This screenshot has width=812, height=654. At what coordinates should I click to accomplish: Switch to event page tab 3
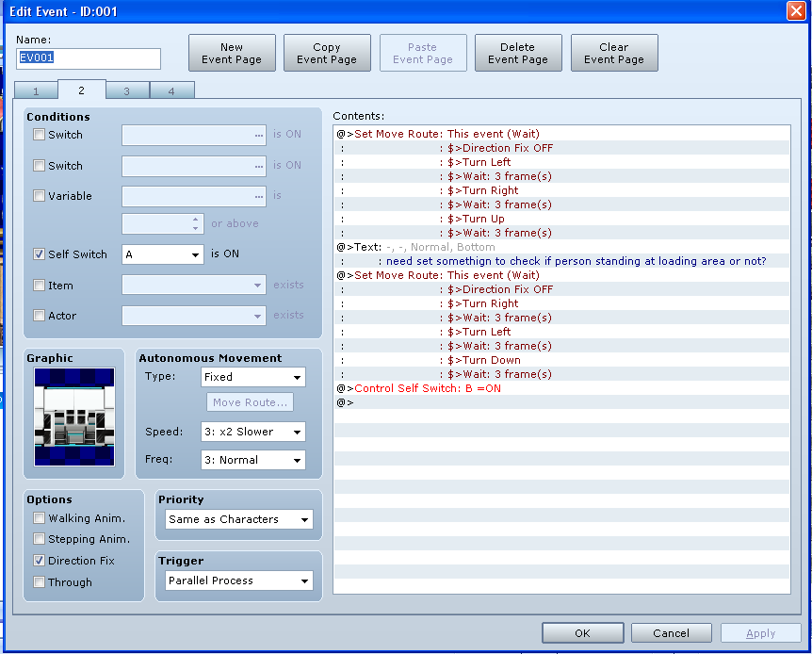pos(127,91)
